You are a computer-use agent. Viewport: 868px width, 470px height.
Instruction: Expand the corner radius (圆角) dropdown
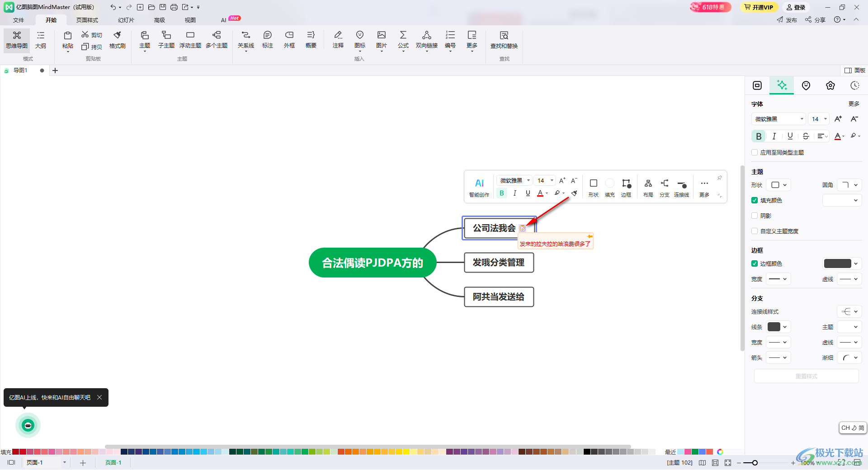coord(849,185)
